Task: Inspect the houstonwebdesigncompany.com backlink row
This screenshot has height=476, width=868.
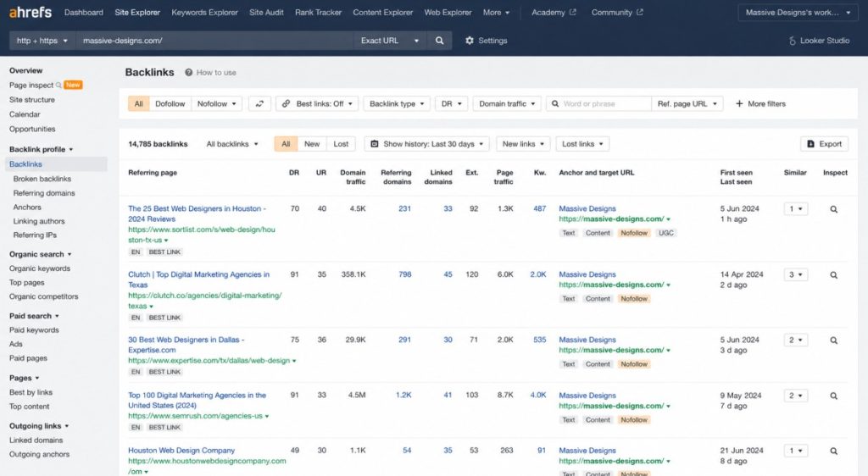Action: click(834, 451)
